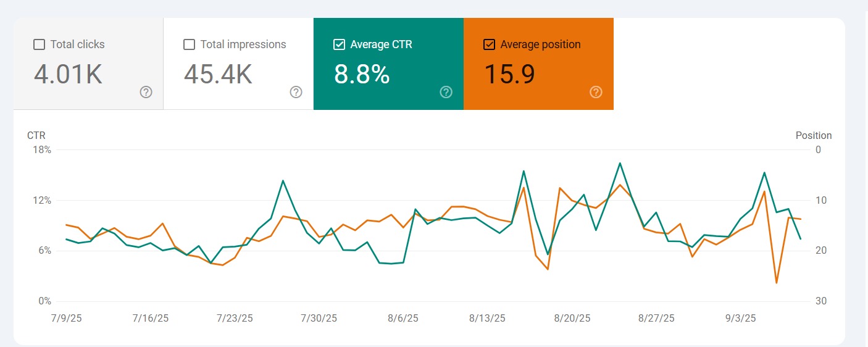Viewport: 868px width, 347px height.
Task: Click the Average CTR question mark icon
Action: [446, 92]
